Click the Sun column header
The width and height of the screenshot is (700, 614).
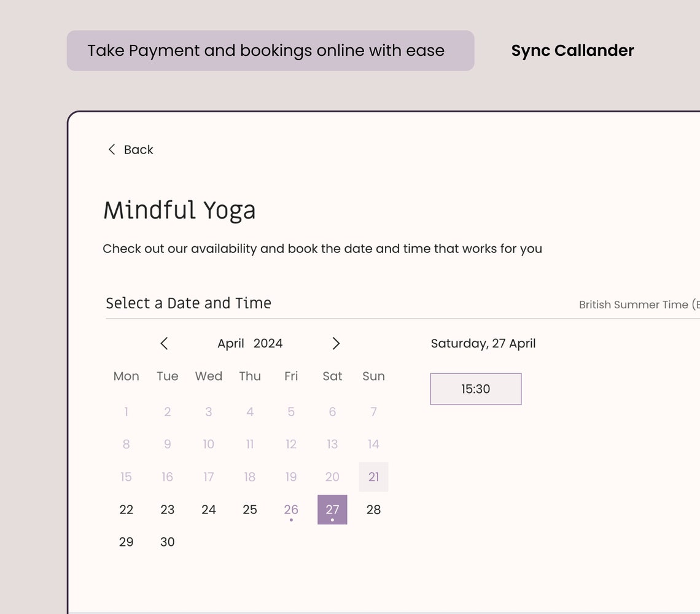(x=373, y=376)
